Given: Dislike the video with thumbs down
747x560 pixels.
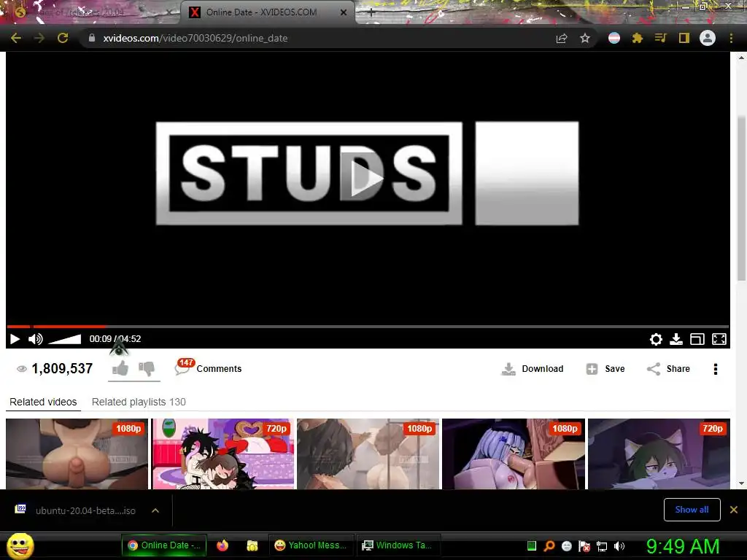Looking at the screenshot, I should [147, 368].
